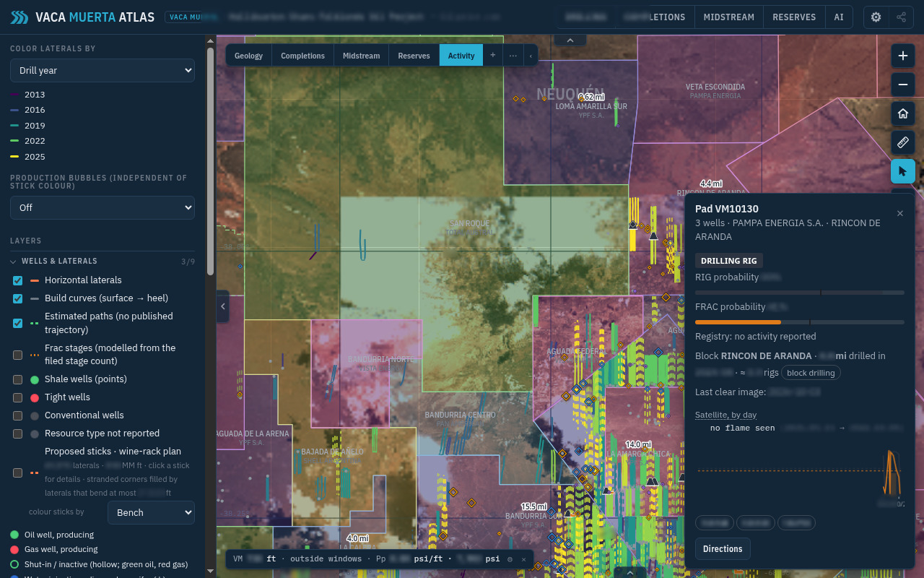Open the Production bubbles dropdown

point(103,207)
